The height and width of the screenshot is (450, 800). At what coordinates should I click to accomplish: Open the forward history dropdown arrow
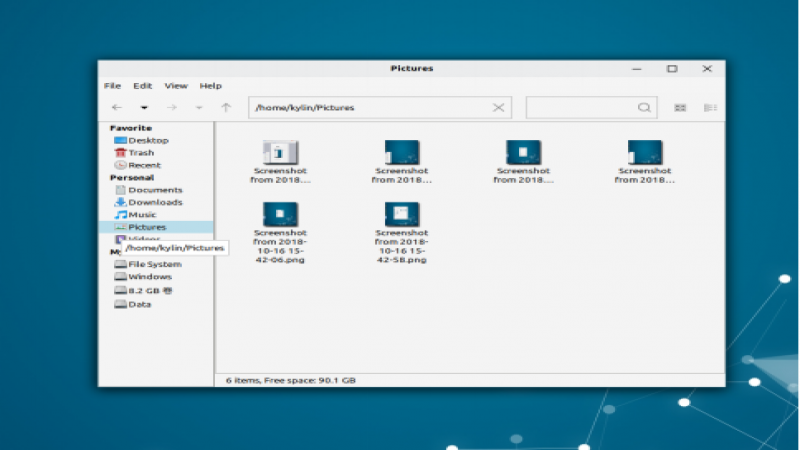(199, 107)
